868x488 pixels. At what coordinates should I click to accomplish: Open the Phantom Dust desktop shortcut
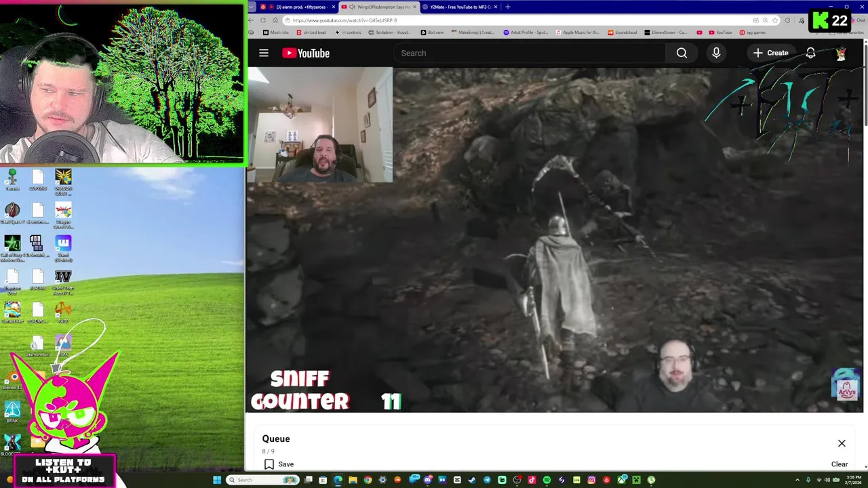click(x=12, y=281)
